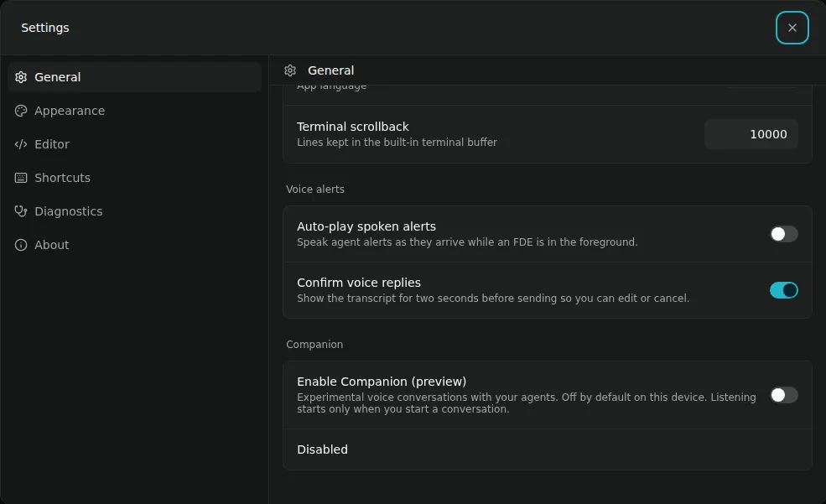This screenshot has height=504, width=826.
Task: Click the gear icon in General header
Action: click(x=290, y=70)
